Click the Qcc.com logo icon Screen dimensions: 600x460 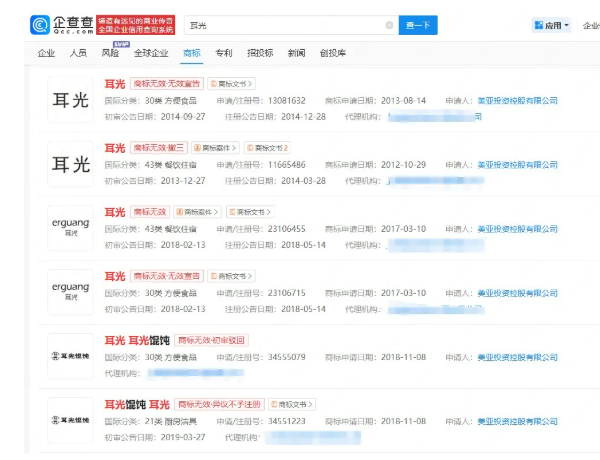click(41, 22)
